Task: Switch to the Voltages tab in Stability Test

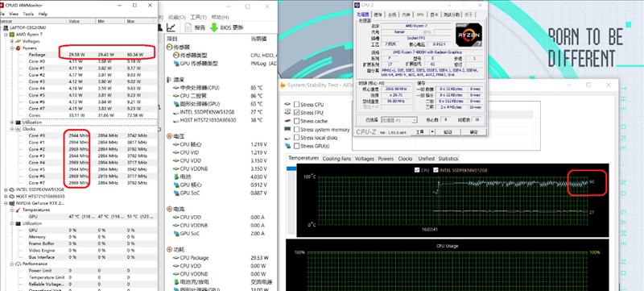Action: (x=365, y=159)
